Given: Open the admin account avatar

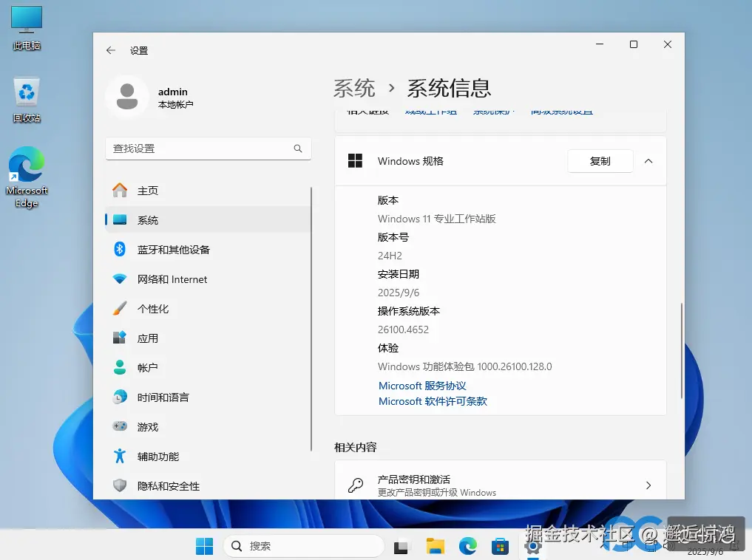Looking at the screenshot, I should pos(127,96).
